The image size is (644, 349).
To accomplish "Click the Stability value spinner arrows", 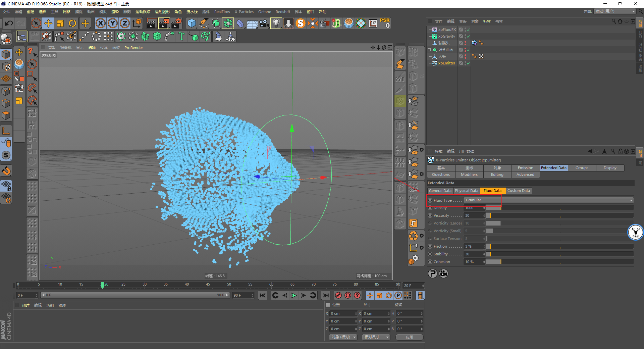I will click(x=484, y=254).
